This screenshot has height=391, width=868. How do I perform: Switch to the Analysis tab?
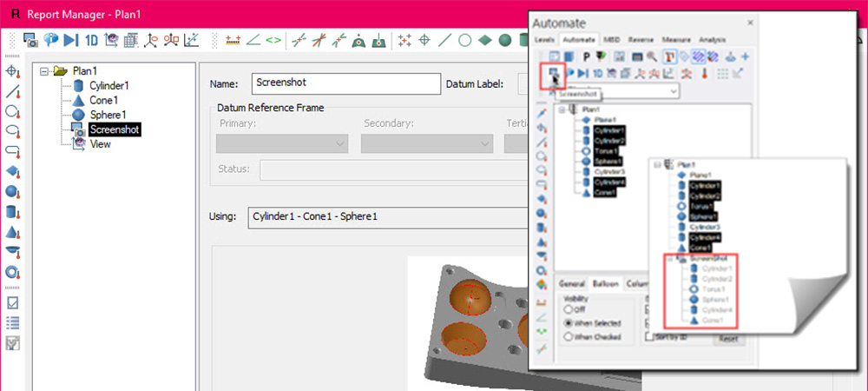click(x=713, y=40)
